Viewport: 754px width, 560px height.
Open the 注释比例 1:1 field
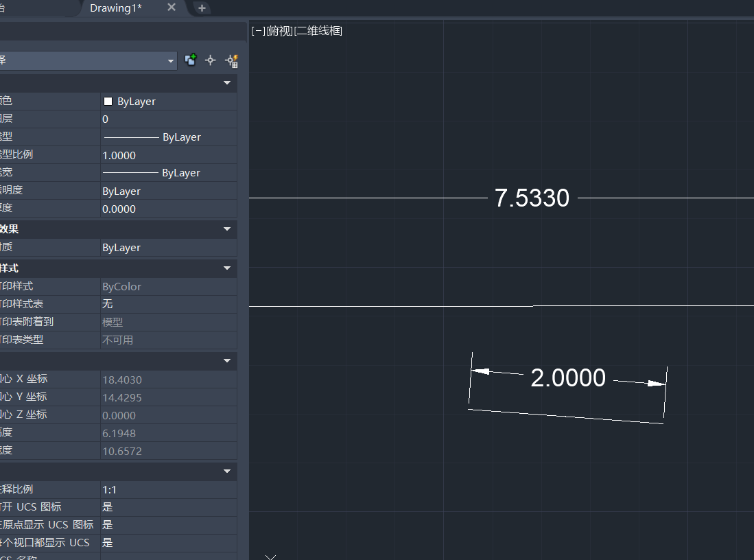click(168, 489)
